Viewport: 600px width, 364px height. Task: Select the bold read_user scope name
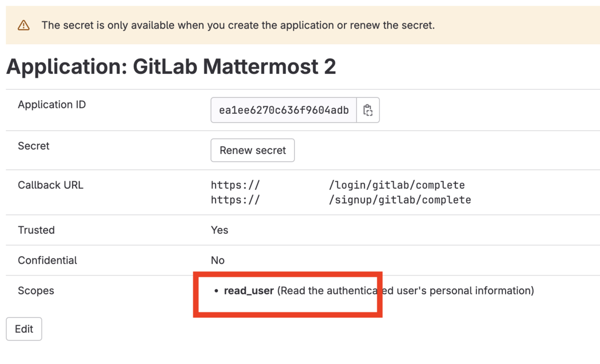click(x=248, y=291)
